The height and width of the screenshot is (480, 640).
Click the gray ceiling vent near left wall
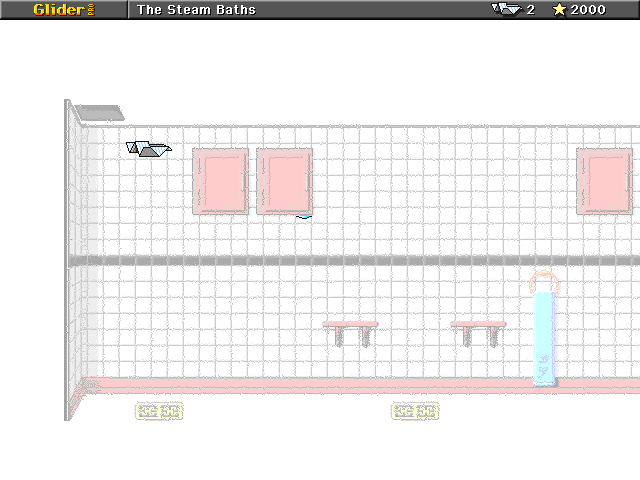click(x=99, y=113)
